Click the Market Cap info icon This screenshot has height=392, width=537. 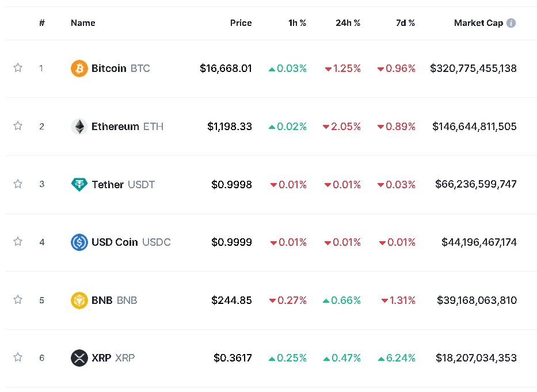[511, 23]
